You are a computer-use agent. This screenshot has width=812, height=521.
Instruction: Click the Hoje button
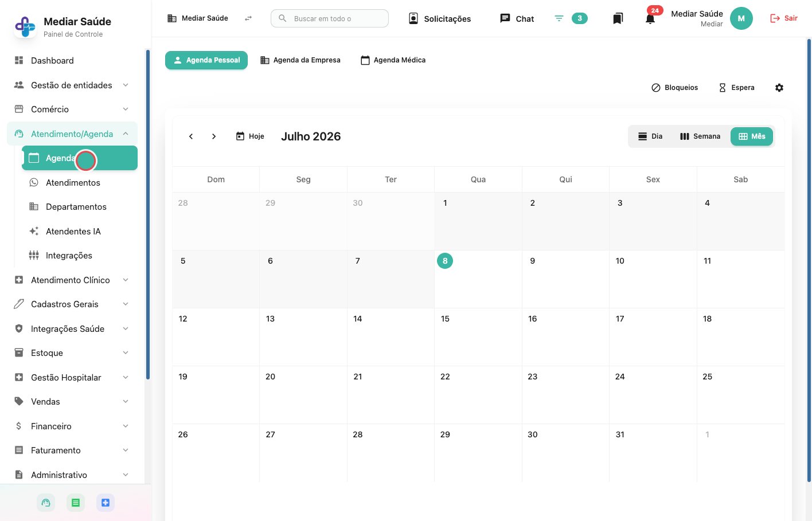point(250,136)
